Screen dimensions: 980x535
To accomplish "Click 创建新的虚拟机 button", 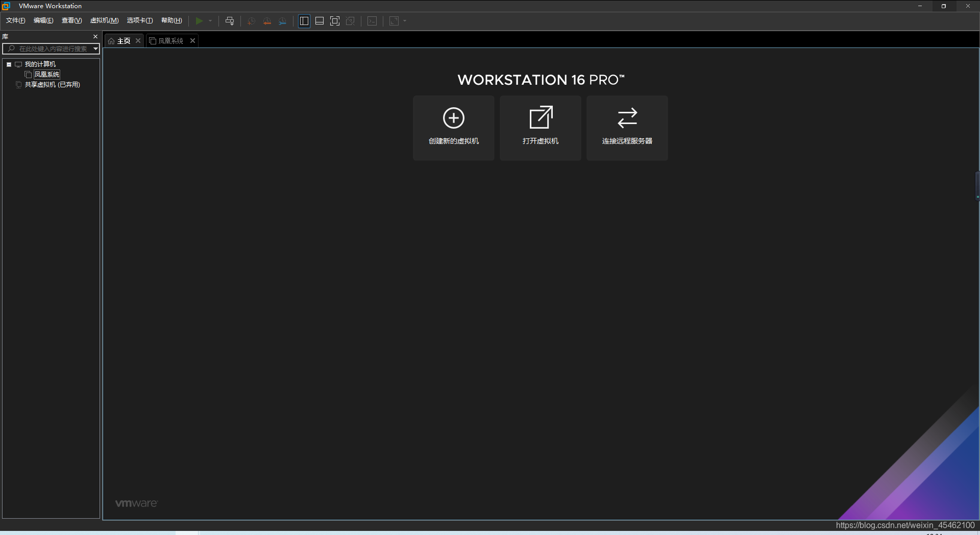I will tap(454, 128).
